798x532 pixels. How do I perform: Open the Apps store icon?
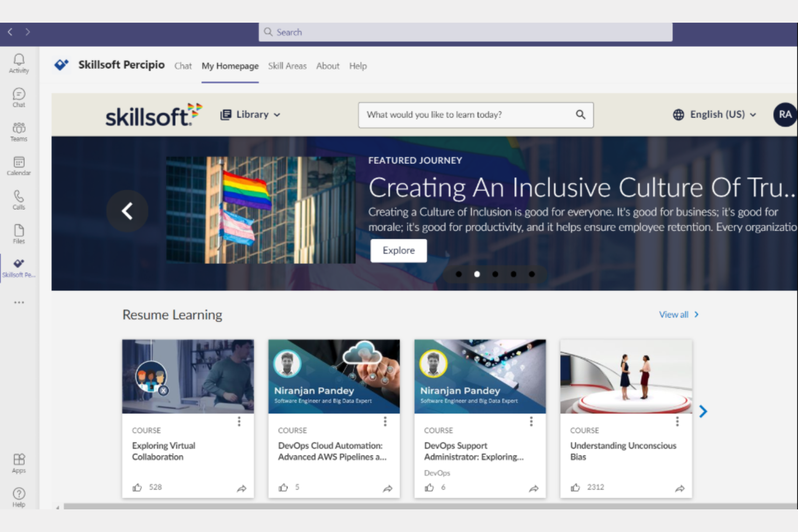coord(19,463)
